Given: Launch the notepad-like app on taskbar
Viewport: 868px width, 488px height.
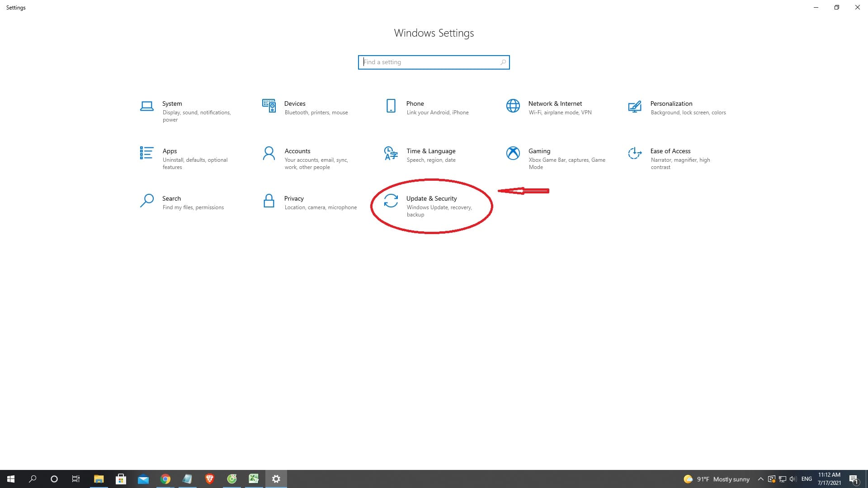Looking at the screenshot, I should 187,479.
